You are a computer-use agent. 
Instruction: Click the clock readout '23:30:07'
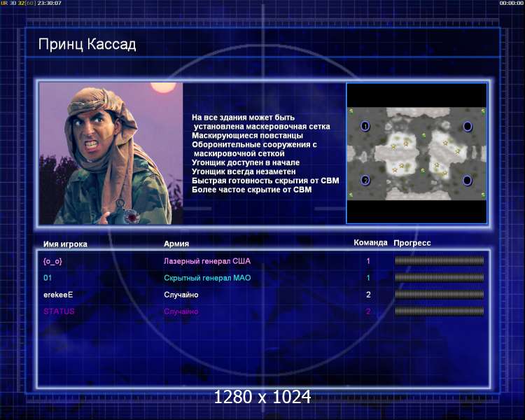pos(49,3)
